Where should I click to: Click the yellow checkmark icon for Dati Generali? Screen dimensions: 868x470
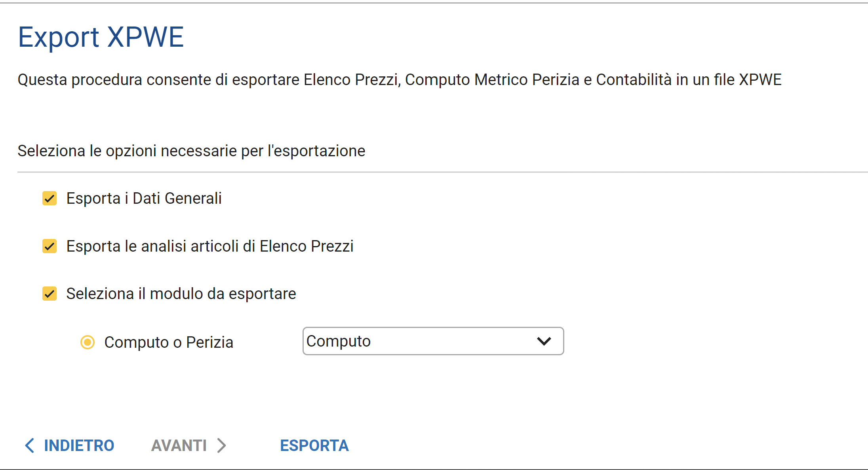50,199
